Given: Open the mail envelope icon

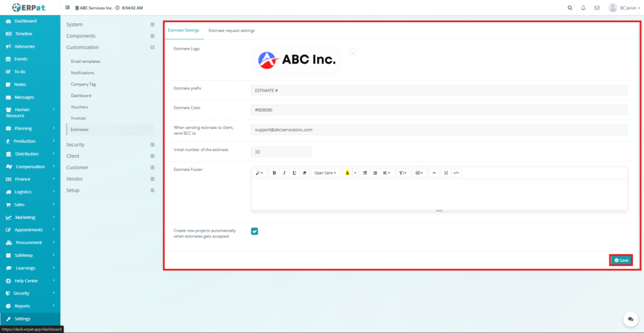Looking at the screenshot, I should coord(597,8).
